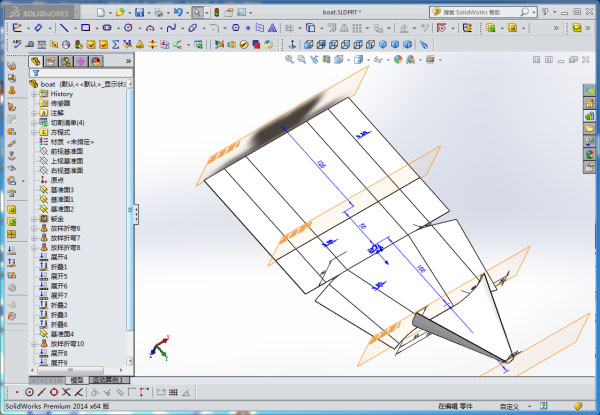Select the Ellipse sketch tool
Viewport: 600px width, 415px height.
click(193, 28)
